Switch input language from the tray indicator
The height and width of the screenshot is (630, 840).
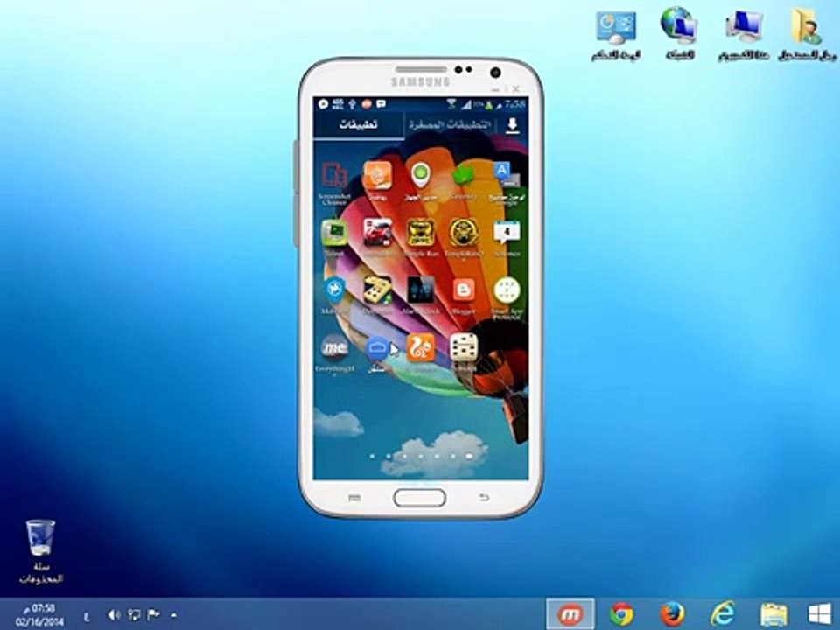pos(86,616)
